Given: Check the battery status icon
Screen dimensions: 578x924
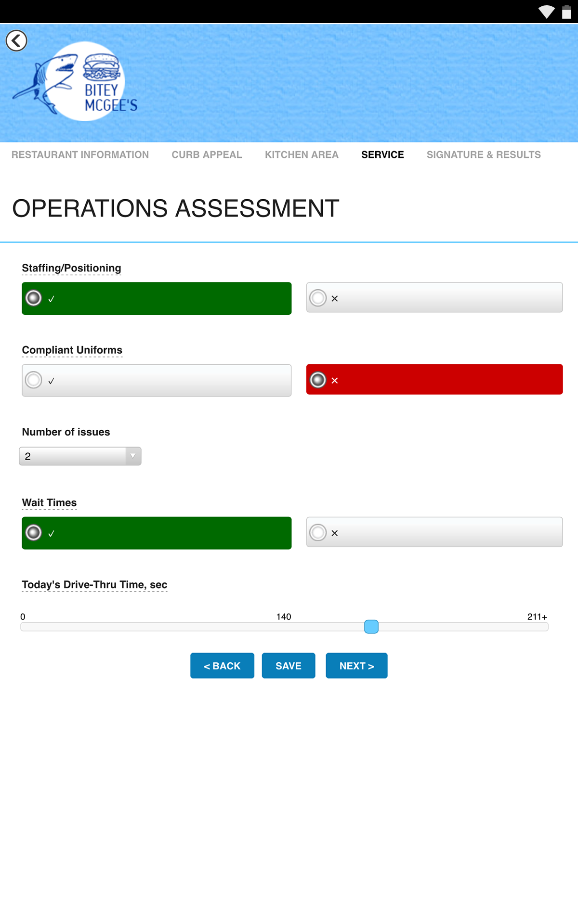Looking at the screenshot, I should tap(566, 12).
